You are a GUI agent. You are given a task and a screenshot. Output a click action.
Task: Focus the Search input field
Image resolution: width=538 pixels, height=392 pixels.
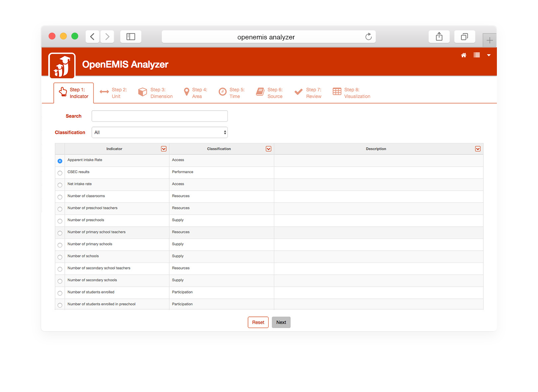point(160,116)
